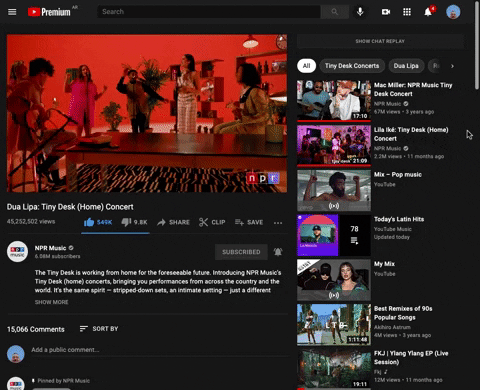Open Akihiro Astrum channel name
This screenshot has width=480, height=390.
pos(392,327)
